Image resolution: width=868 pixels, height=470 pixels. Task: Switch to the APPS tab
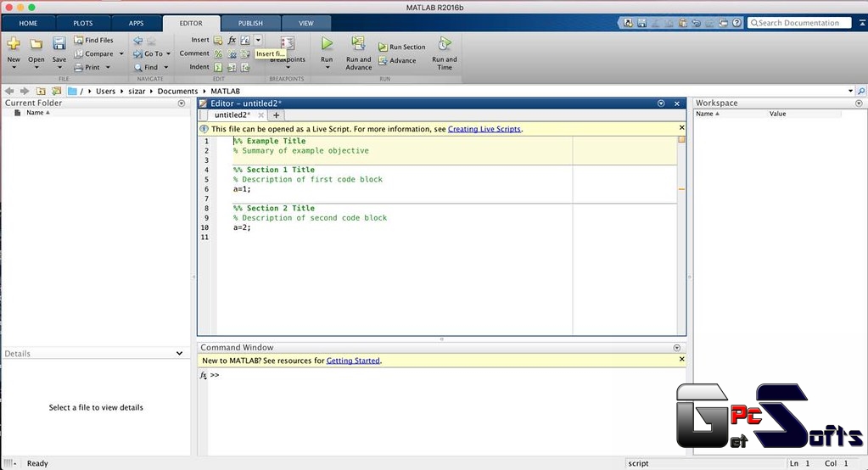tap(136, 23)
